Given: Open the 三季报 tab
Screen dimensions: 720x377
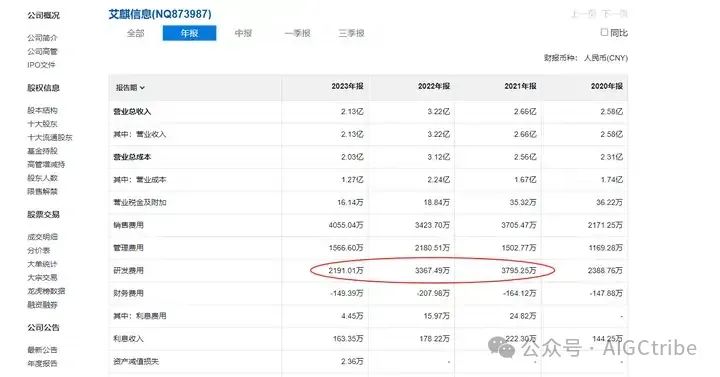Looking at the screenshot, I should click(351, 33).
